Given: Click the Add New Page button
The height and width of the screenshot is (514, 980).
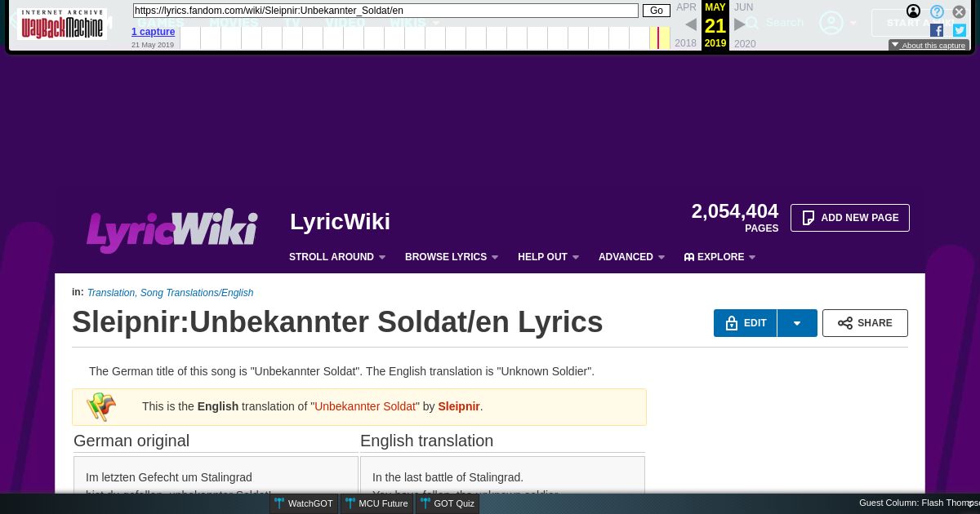Looking at the screenshot, I should [x=850, y=218].
